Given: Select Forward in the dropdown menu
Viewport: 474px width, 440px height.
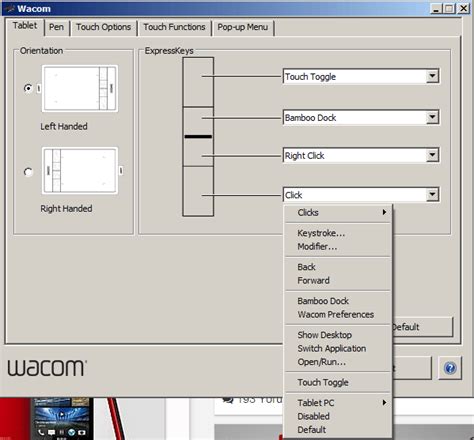Looking at the screenshot, I should pos(338,281).
